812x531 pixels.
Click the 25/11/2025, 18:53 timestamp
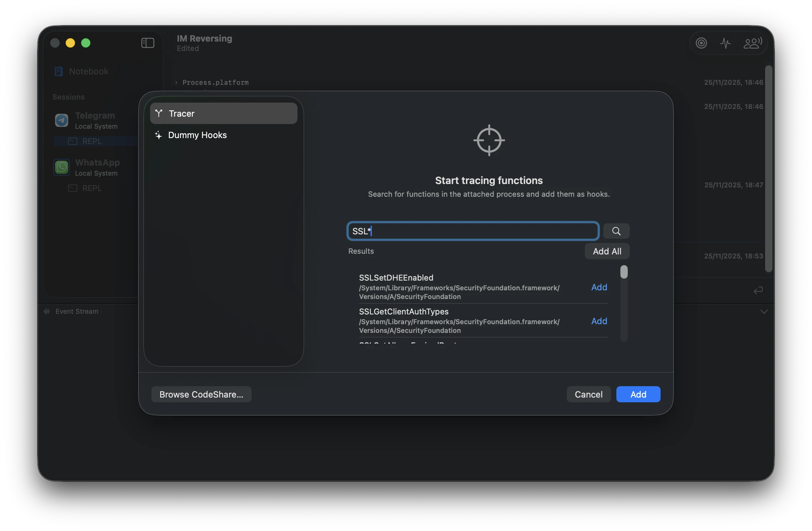pyautogui.click(x=734, y=256)
